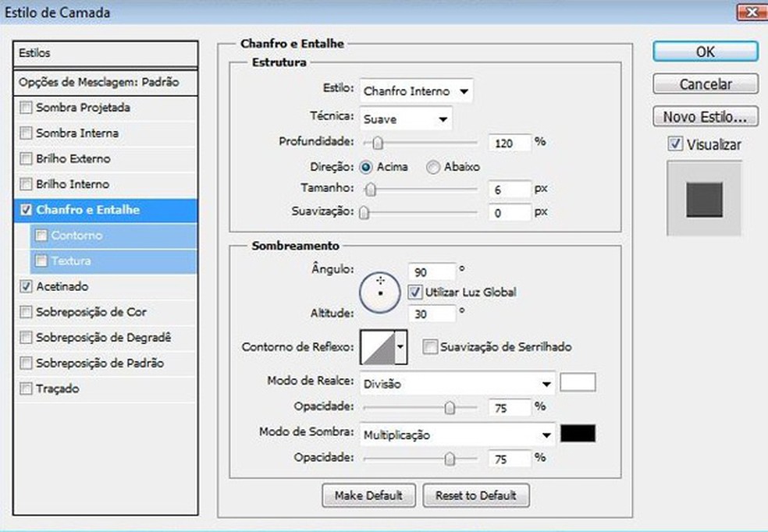The image size is (768, 532).
Task: Uncheck the Chanfro e Entalhe checkbox
Action: pos(26,210)
